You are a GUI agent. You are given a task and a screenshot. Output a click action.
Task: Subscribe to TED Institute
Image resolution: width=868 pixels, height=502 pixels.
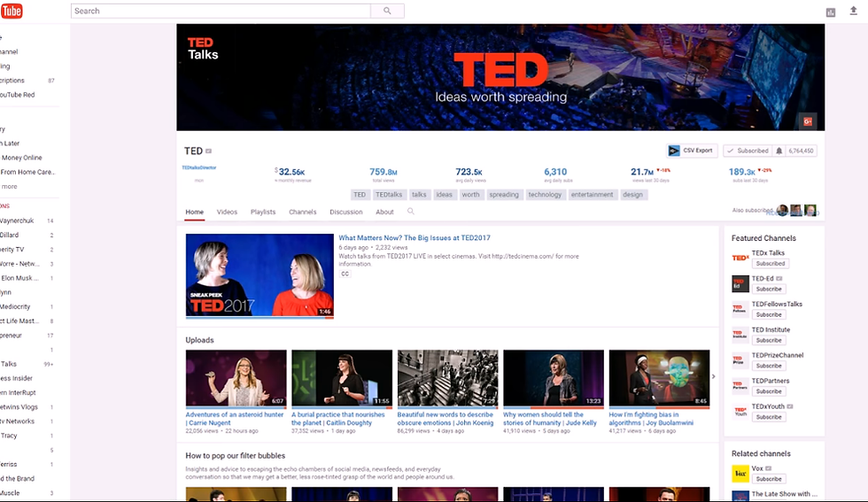click(769, 340)
